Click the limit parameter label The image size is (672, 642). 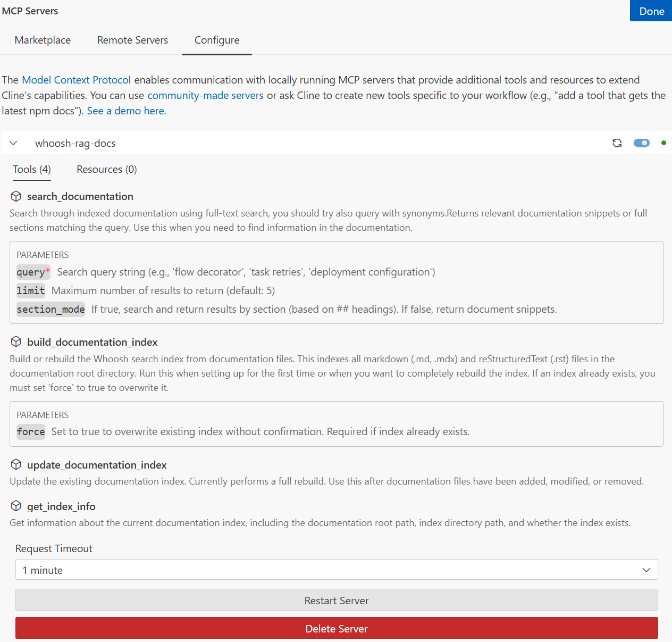click(31, 290)
